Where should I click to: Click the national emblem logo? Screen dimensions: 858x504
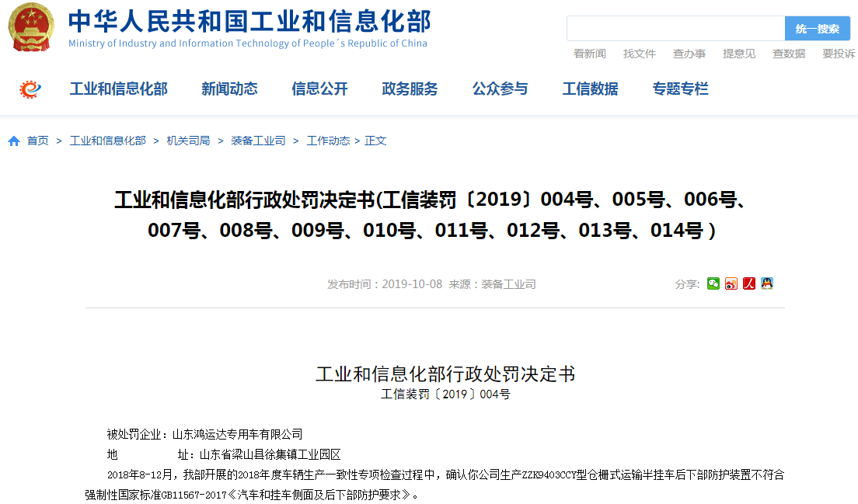tap(31, 27)
